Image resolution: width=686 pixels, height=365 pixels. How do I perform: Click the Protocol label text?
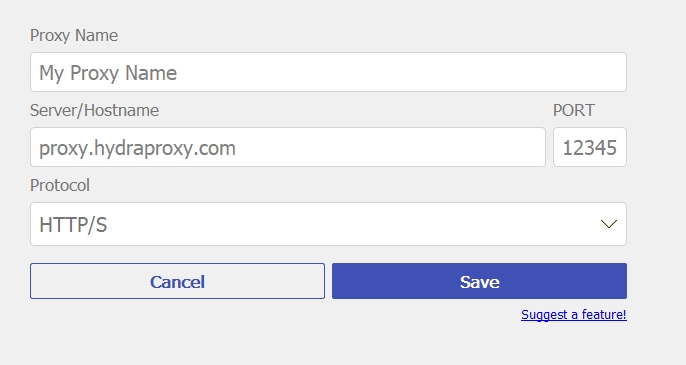[x=60, y=185]
